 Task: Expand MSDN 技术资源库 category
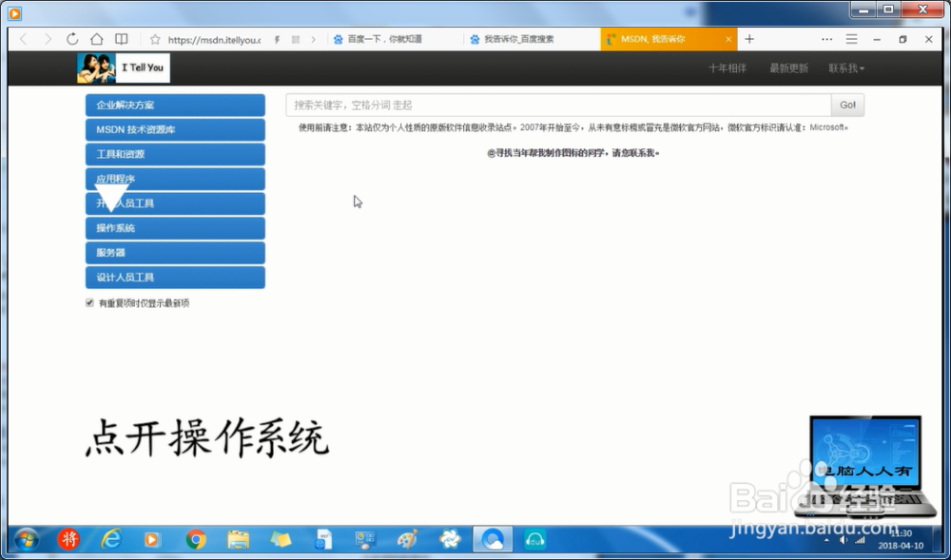pyautogui.click(x=175, y=129)
